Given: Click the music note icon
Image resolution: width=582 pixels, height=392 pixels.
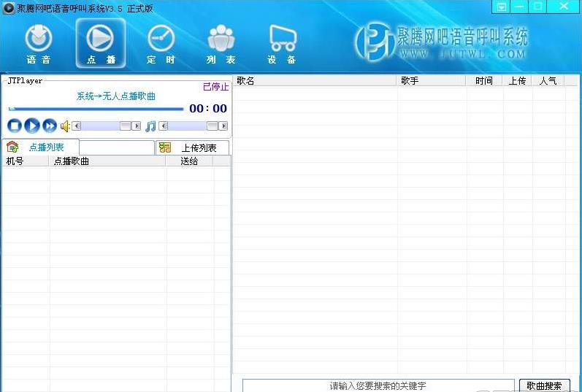Looking at the screenshot, I should coord(150,126).
